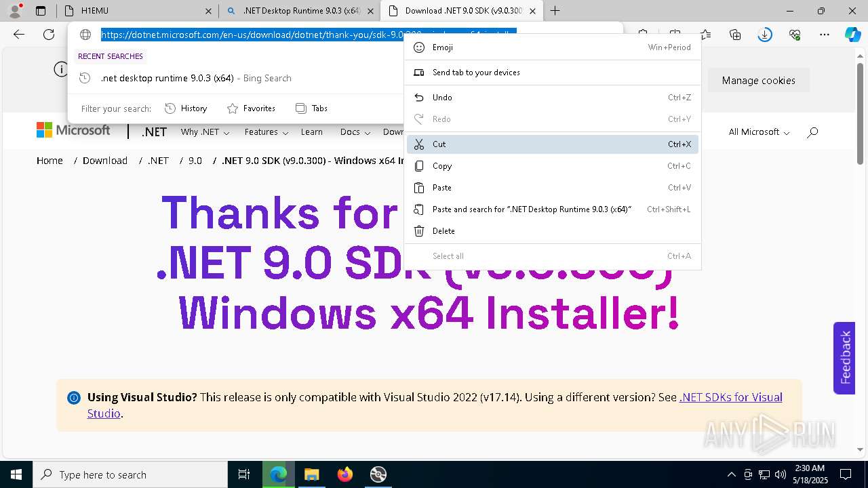Expand the Docs dropdown
Image resolution: width=868 pixels, height=488 pixels.
click(355, 132)
